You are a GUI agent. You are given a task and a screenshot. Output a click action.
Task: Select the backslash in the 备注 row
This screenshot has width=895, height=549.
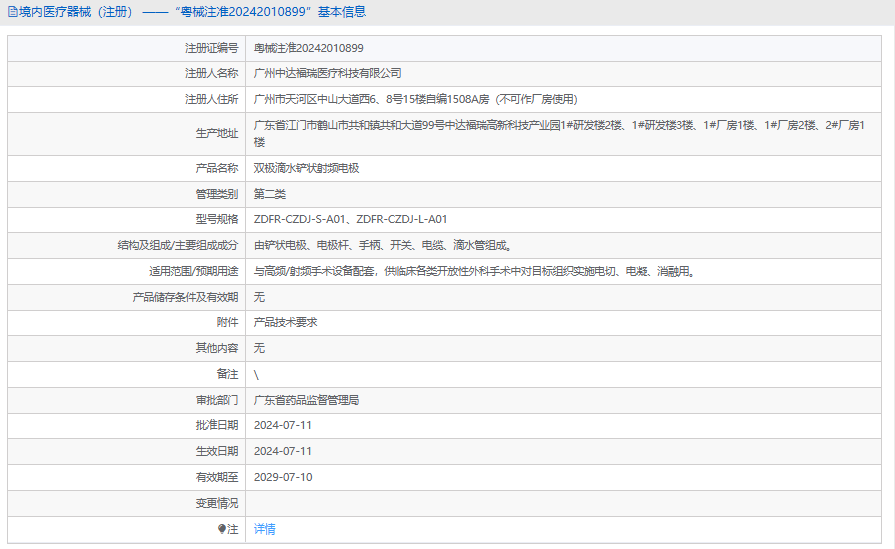[256, 374]
